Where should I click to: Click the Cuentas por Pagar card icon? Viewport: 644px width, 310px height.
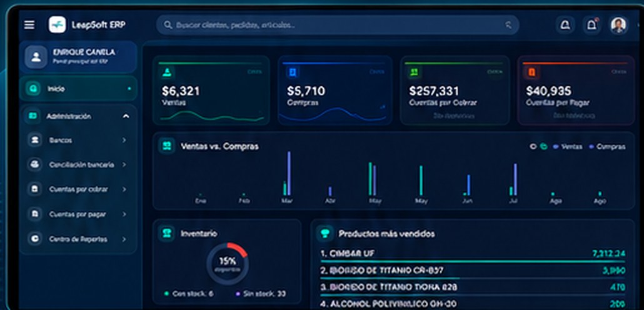[532, 72]
